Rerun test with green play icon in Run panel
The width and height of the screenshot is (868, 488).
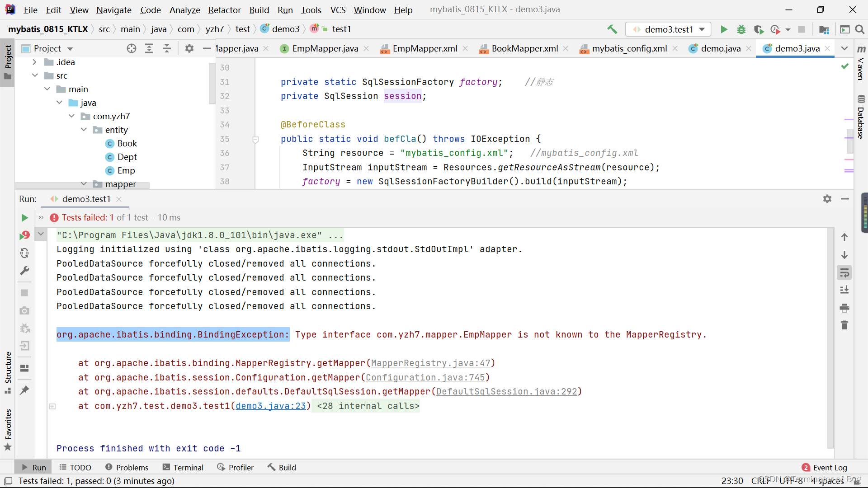pyautogui.click(x=24, y=218)
